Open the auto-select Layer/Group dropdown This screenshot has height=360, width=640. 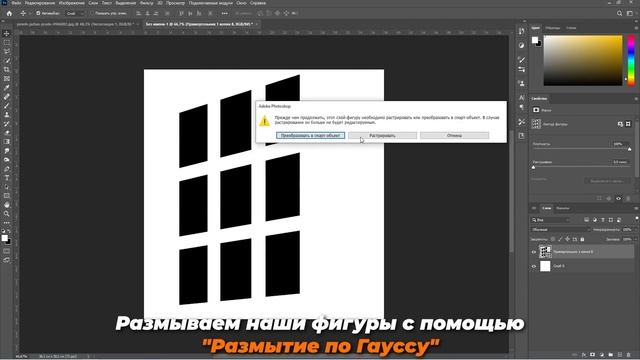coord(75,13)
